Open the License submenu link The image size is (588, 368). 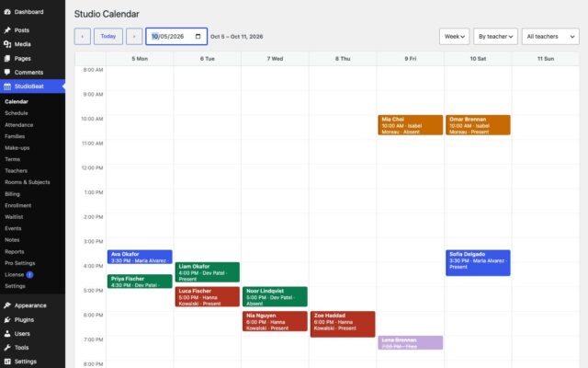point(15,274)
